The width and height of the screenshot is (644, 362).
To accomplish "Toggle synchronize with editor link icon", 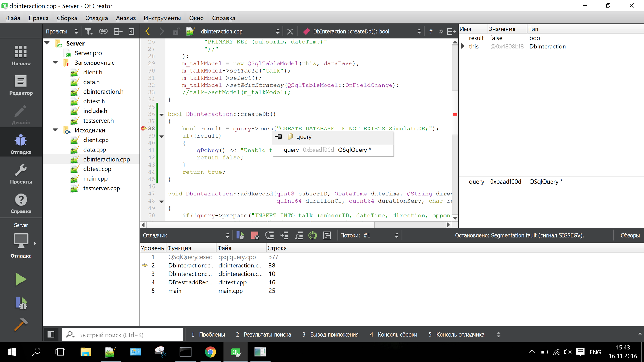I will click(x=103, y=31).
